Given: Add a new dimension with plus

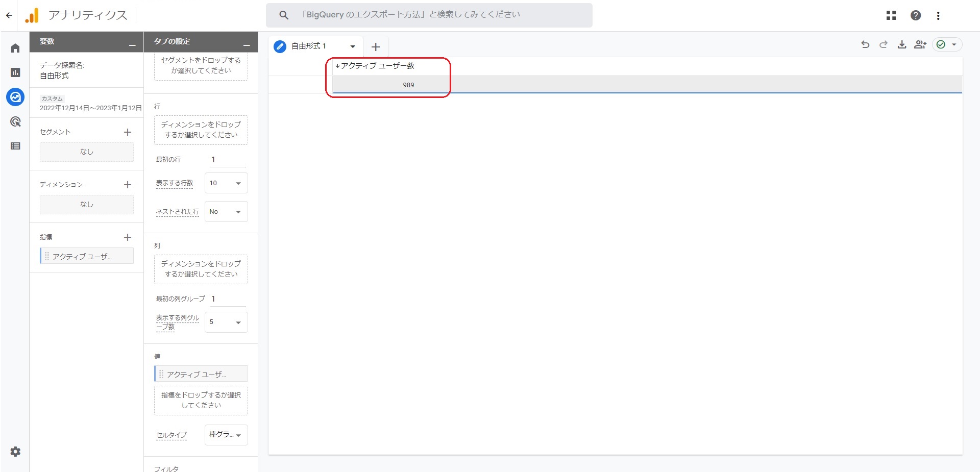Looking at the screenshot, I should [128, 185].
